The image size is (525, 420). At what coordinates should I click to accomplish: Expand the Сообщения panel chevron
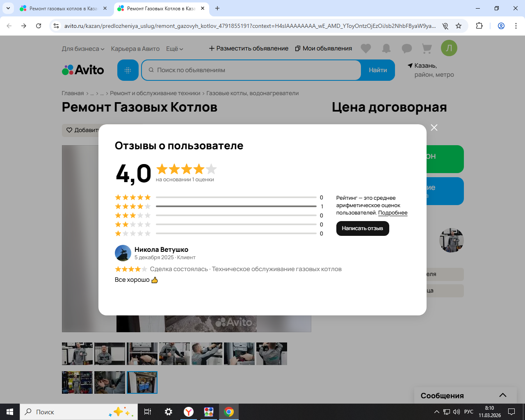[503, 395]
